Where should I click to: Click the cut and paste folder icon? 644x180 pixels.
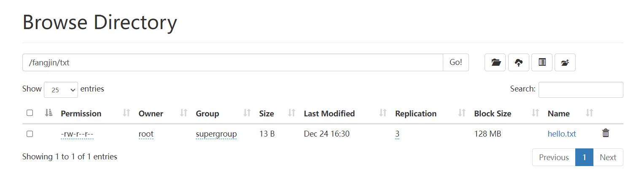coord(565,62)
